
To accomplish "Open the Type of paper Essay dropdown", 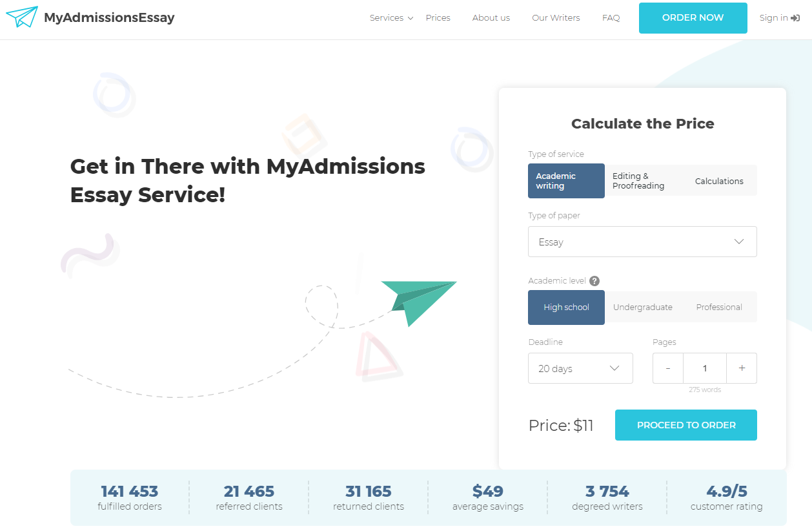I will (642, 242).
